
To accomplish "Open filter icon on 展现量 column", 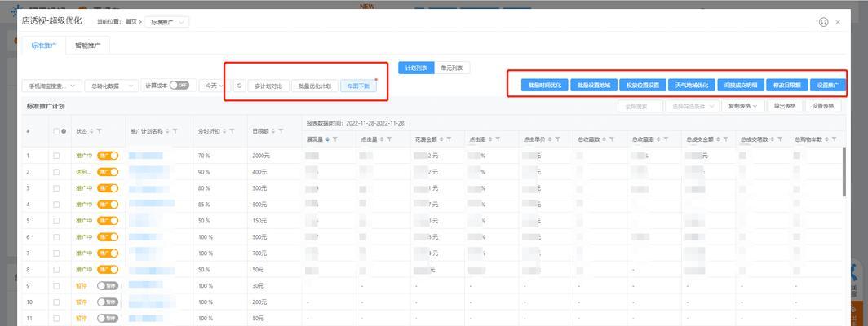I will click(x=334, y=139).
